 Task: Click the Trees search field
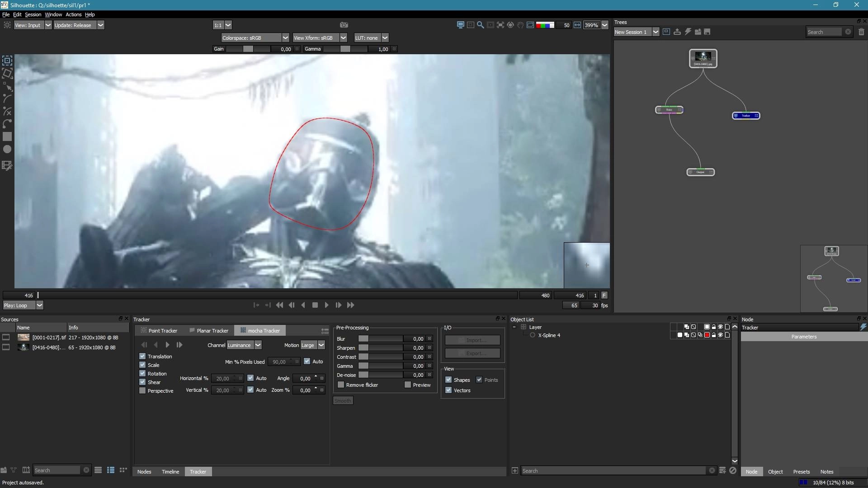(x=825, y=32)
